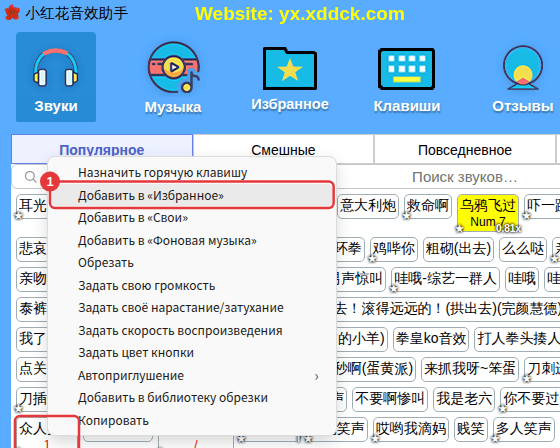Open the Клавиши keyboard section
Image resolution: width=560 pixels, height=448 pixels.
407,80
